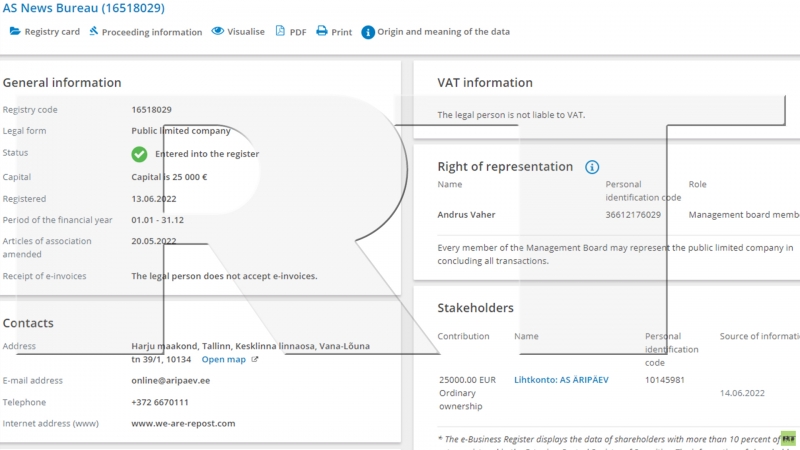Click the Proceeding information gavel icon
Viewport: 800px width, 450px height.
tap(94, 32)
